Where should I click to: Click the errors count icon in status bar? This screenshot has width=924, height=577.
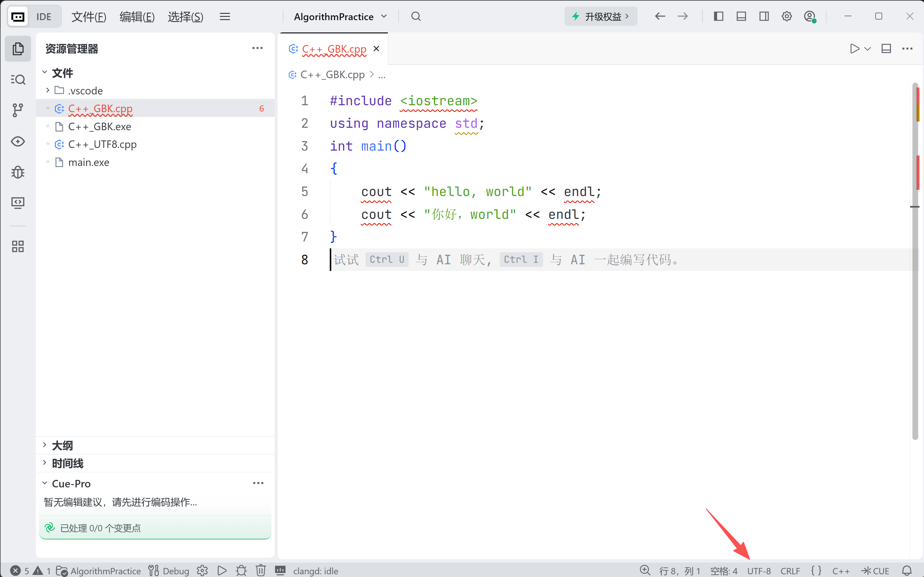pyautogui.click(x=16, y=571)
